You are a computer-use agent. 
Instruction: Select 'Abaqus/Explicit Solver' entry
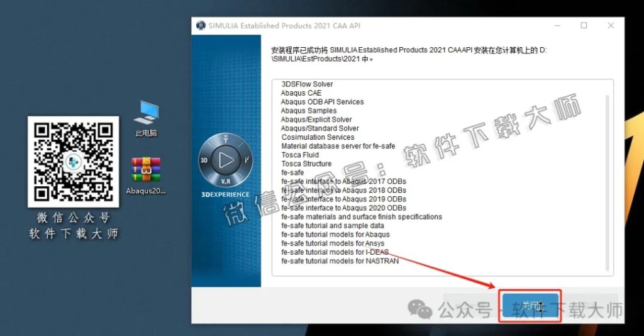click(316, 120)
